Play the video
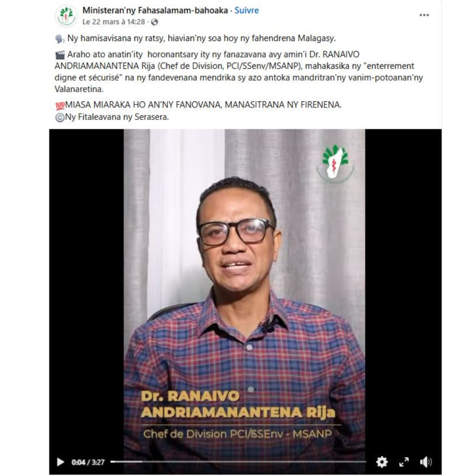476x476 pixels. point(60,462)
